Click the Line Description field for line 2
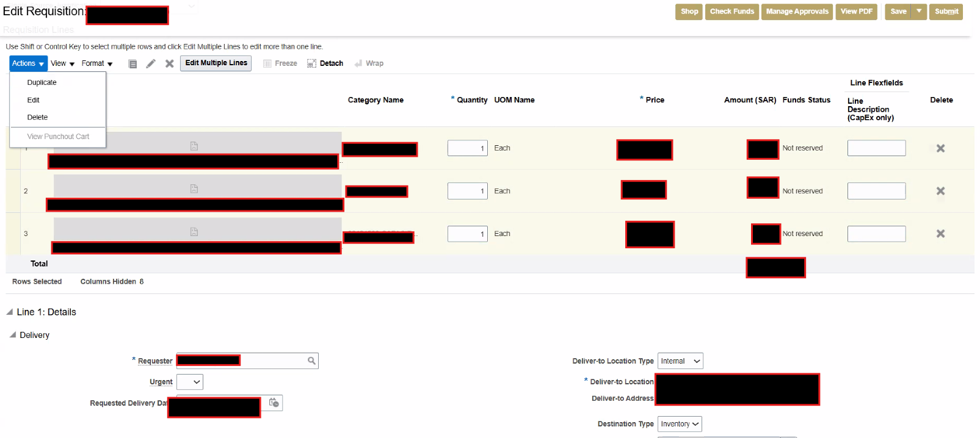Image resolution: width=980 pixels, height=438 pixels. coord(876,191)
